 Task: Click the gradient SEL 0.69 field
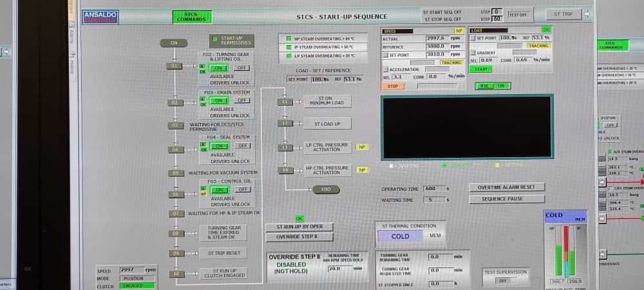tap(488, 60)
